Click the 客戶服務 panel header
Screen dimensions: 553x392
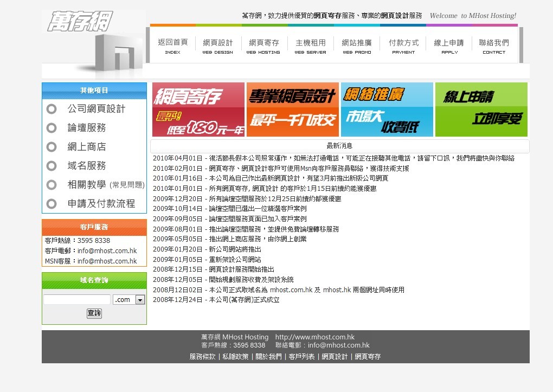click(x=94, y=227)
